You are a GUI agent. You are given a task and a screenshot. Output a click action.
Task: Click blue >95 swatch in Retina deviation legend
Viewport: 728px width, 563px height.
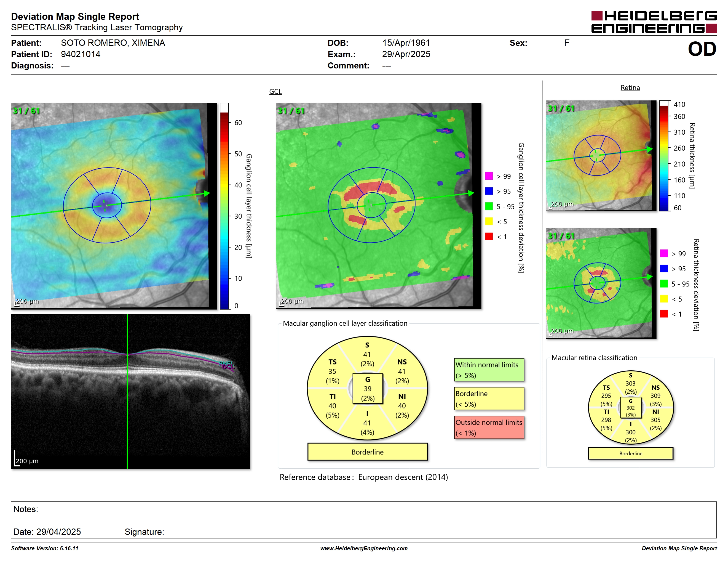click(x=664, y=269)
